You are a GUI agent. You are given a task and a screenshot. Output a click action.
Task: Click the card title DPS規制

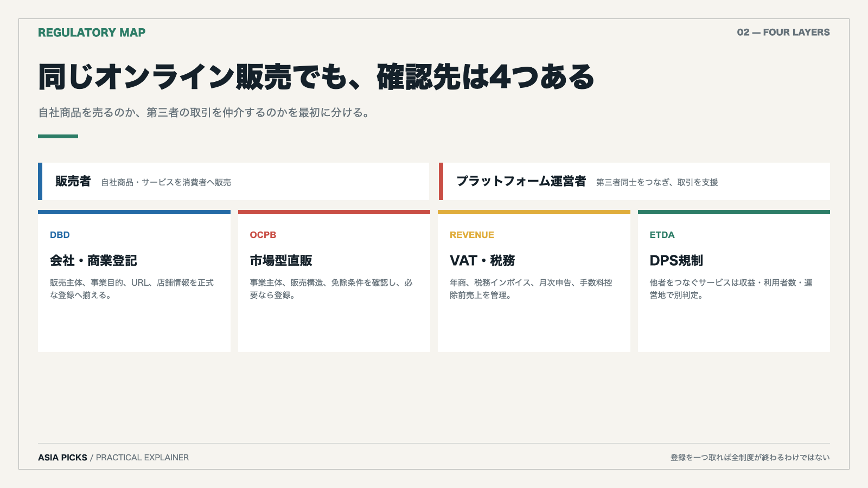[x=676, y=261]
